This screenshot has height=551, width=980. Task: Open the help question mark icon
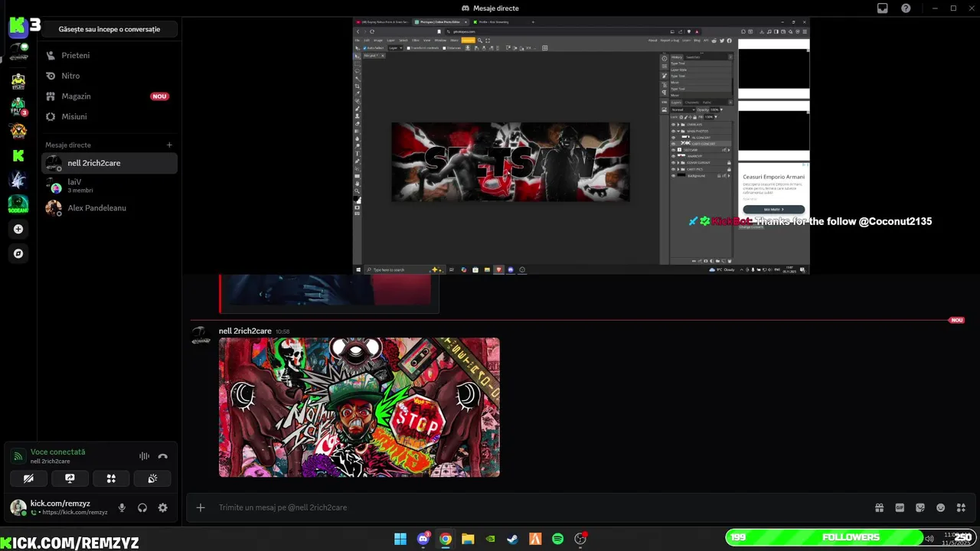[906, 8]
